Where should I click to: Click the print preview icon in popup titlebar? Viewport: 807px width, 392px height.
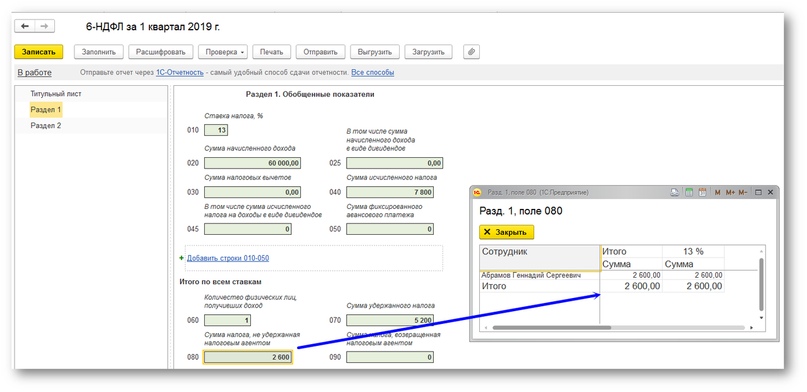(674, 192)
